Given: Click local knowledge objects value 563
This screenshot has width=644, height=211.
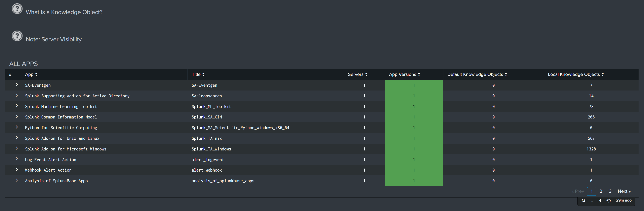Looking at the screenshot, I should [591, 138].
